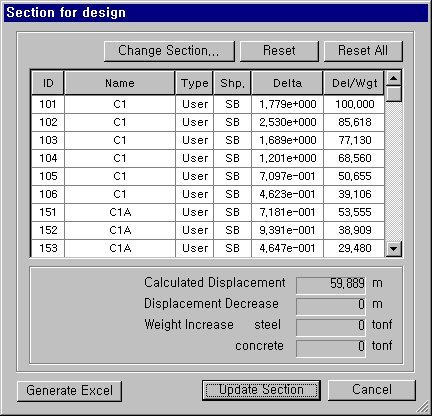This screenshot has height=416, width=432.
Task: Click Delta value 7,097e-001
Action: 287,176
